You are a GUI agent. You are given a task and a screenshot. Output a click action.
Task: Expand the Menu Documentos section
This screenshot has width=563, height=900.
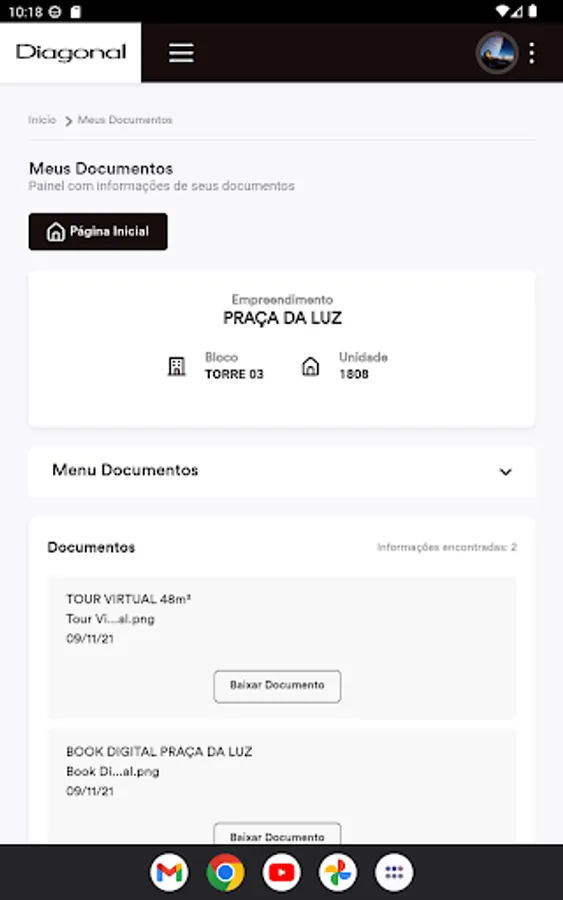(282, 471)
